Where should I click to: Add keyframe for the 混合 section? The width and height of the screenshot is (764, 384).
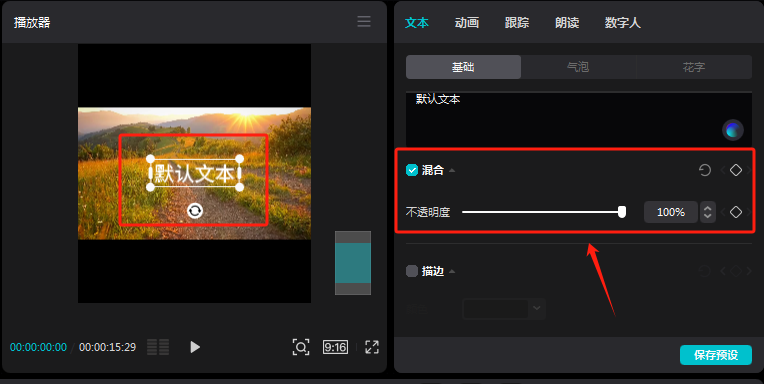(x=736, y=170)
